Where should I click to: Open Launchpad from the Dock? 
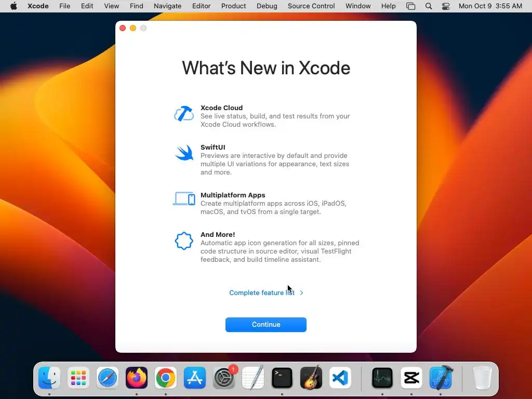coord(78,378)
